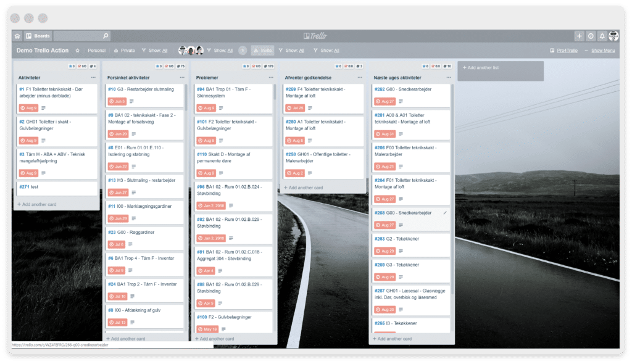This screenshot has width=632, height=364.
Task: Click inside the search input field
Action: 80,35
